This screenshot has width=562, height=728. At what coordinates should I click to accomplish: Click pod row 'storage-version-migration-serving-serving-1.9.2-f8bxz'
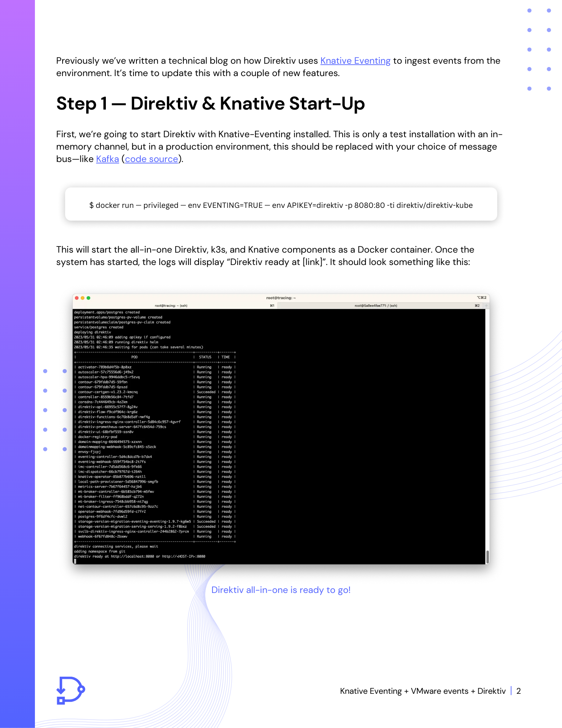(x=155, y=527)
